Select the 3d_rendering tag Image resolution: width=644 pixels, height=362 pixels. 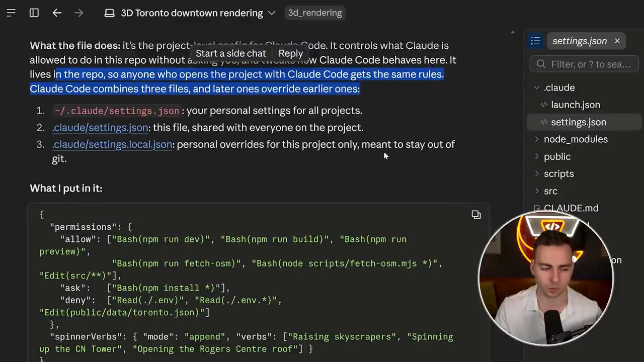[315, 13]
